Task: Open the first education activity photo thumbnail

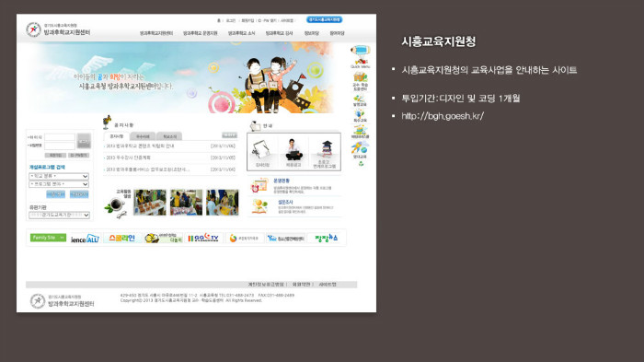Action: 150,203
